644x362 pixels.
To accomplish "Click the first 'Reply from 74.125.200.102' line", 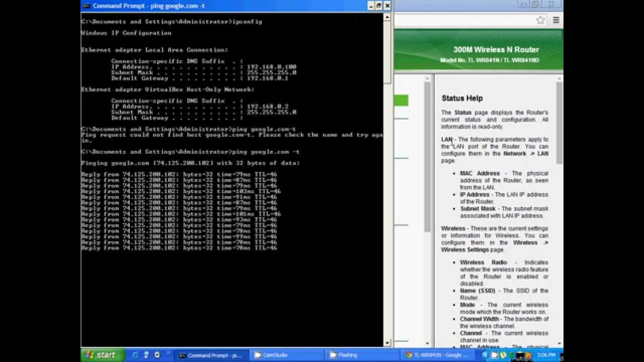I will (x=179, y=174).
